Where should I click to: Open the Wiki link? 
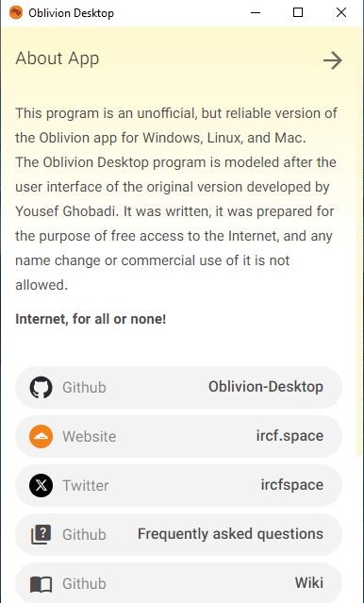pos(309,583)
